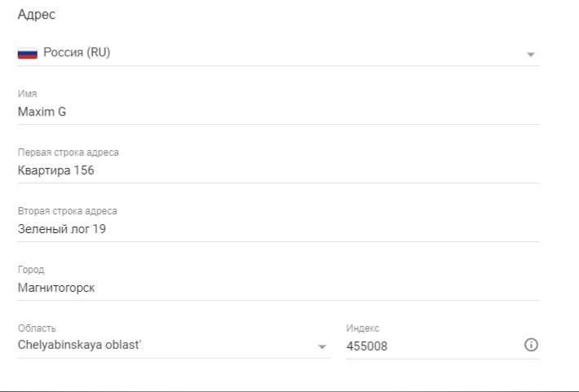The image size is (579, 392).
Task: Click the "Город" field label
Action: [31, 270]
